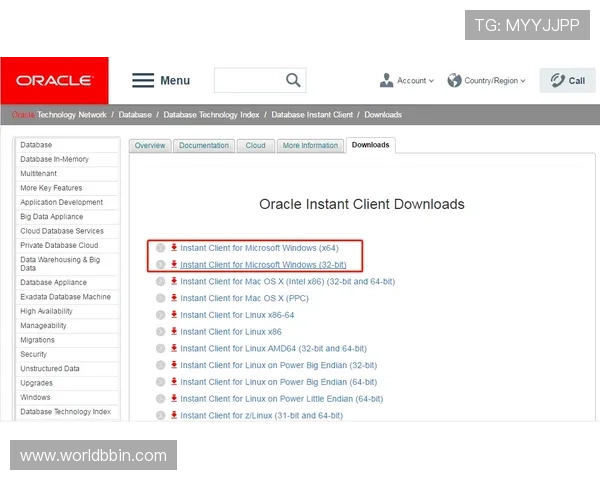Click the Oracle logo
This screenshot has height=480, width=600.
[54, 81]
